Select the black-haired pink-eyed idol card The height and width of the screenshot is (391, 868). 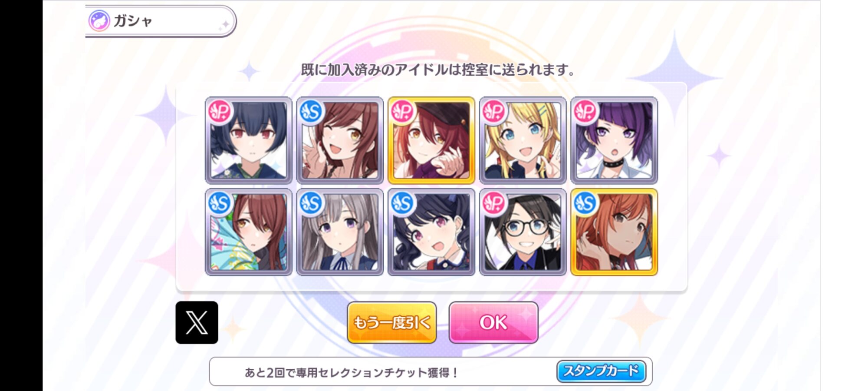pos(431,232)
